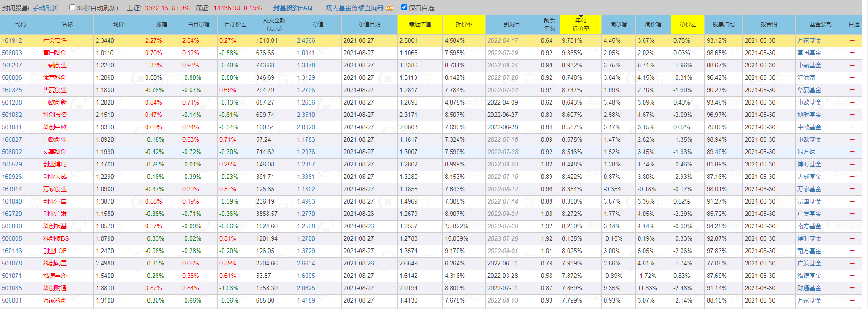Click the 手动刷新 link

(45, 8)
